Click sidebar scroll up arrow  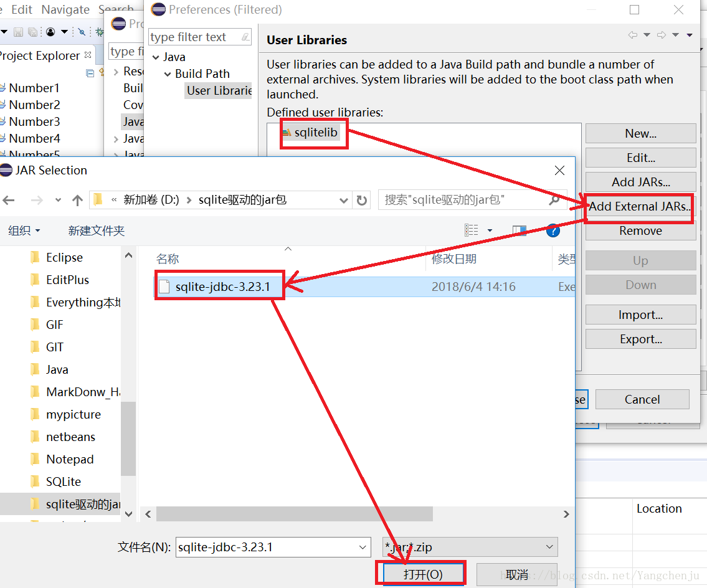pyautogui.click(x=128, y=255)
